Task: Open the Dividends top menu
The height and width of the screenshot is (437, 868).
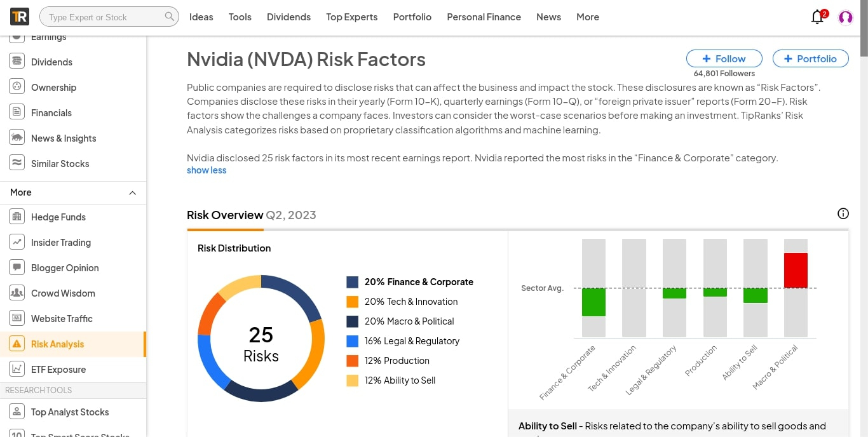Action: click(288, 17)
